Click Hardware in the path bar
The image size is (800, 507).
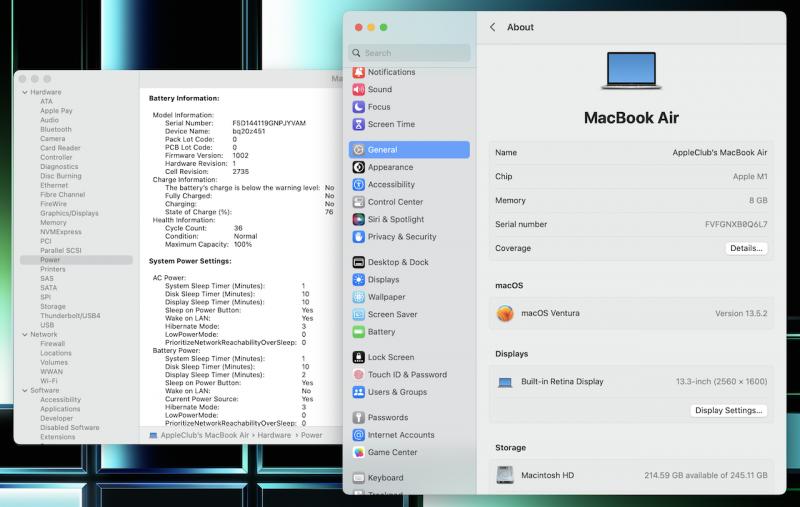tap(274, 435)
